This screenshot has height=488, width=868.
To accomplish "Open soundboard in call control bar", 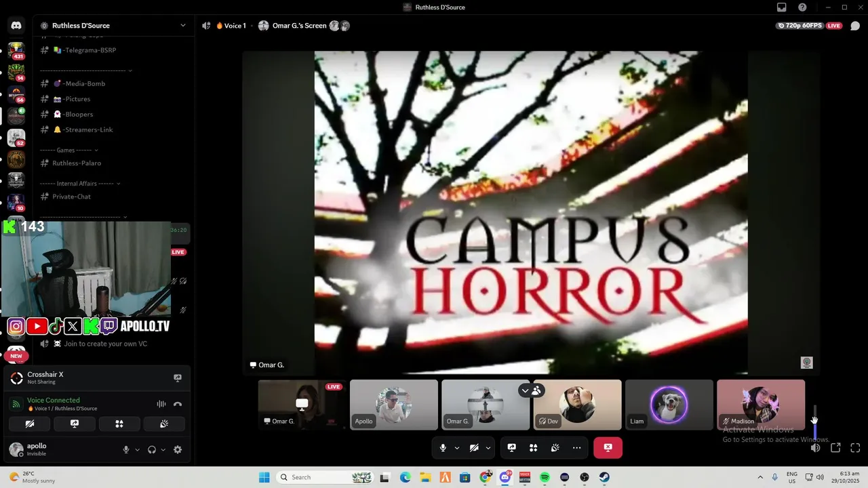I will point(555,447).
